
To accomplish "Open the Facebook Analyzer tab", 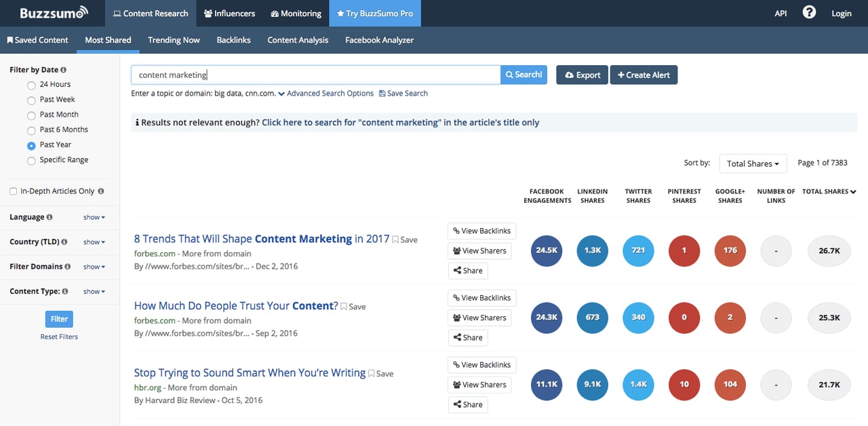I will [x=380, y=40].
